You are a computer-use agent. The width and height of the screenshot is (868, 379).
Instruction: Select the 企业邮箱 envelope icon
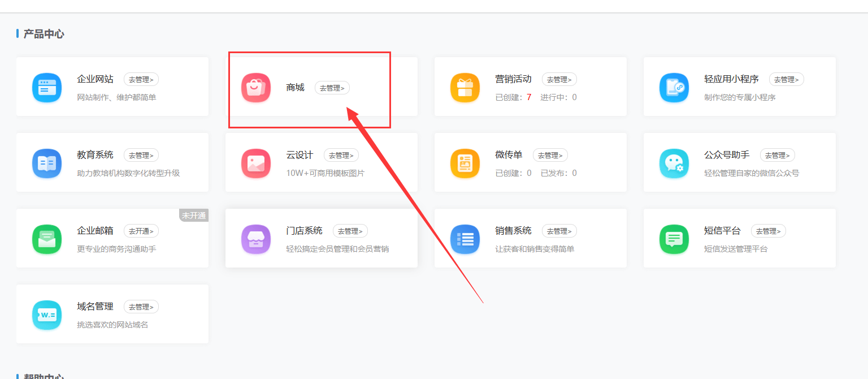[47, 239]
